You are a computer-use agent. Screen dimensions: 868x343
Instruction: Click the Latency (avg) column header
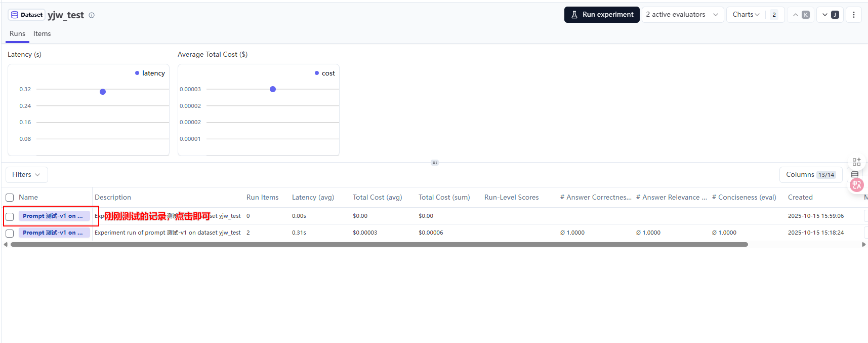313,197
